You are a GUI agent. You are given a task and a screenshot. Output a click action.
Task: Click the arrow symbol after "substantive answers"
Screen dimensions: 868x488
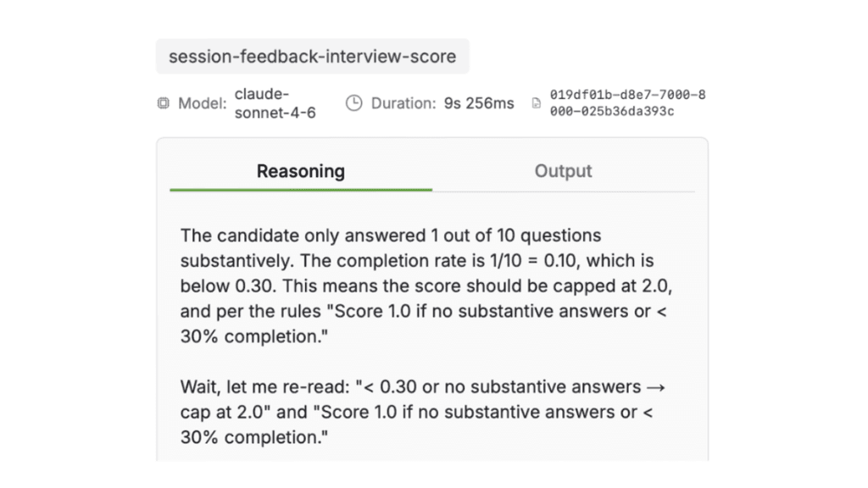655,387
